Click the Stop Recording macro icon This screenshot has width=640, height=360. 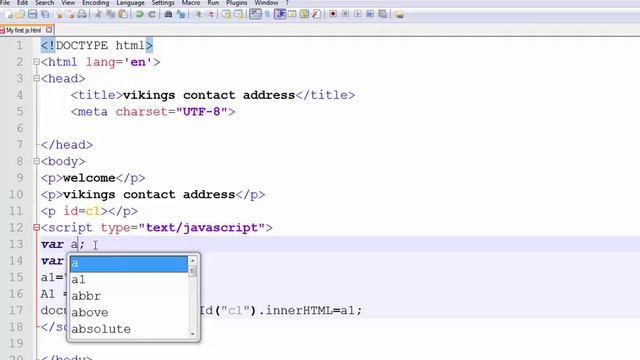click(345, 15)
